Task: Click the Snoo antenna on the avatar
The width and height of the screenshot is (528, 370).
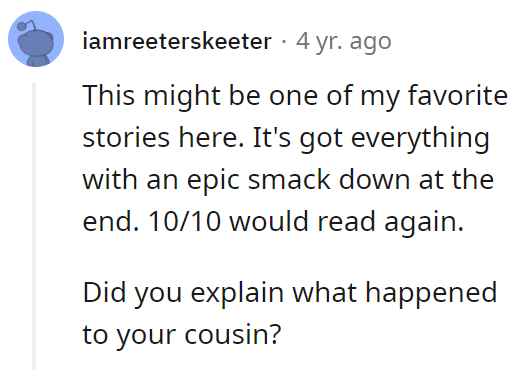Action: point(26,26)
